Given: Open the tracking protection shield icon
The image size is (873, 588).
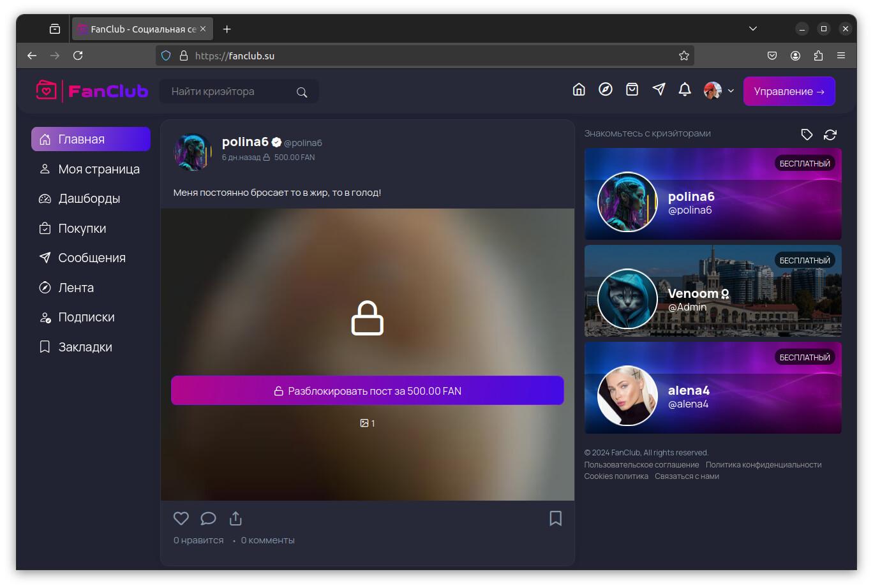Looking at the screenshot, I should tap(166, 55).
